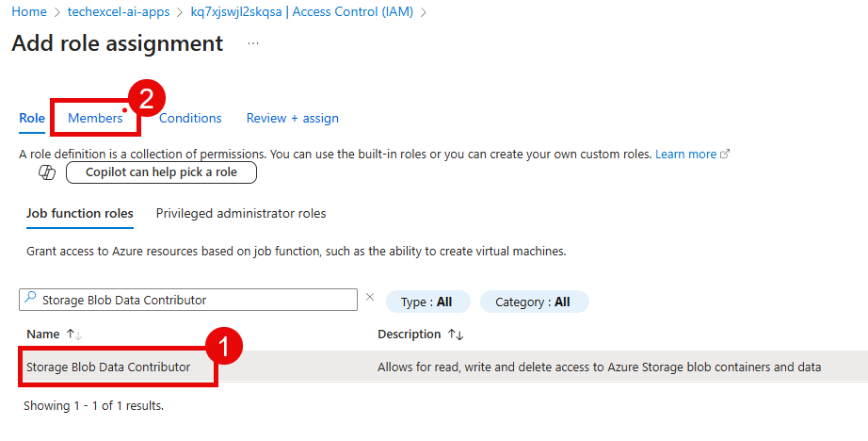This screenshot has height=441, width=868.
Task: Go to the Home breadcrumb
Action: [29, 11]
